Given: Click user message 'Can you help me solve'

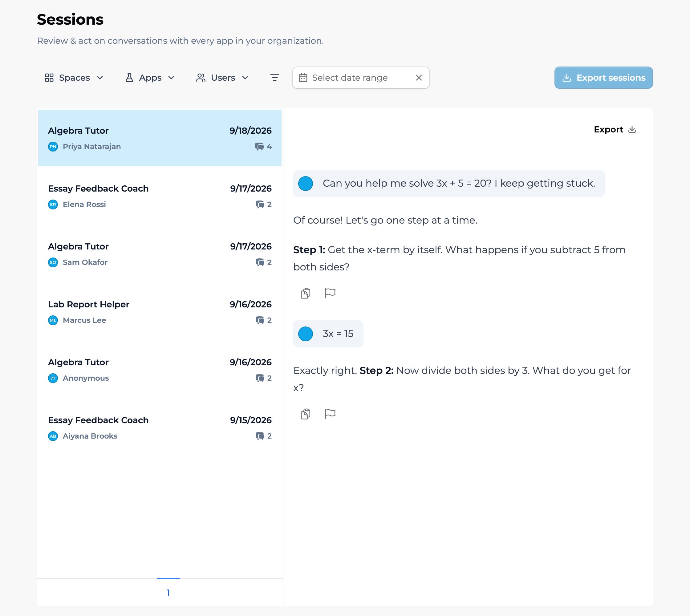Looking at the screenshot, I should 448,184.
